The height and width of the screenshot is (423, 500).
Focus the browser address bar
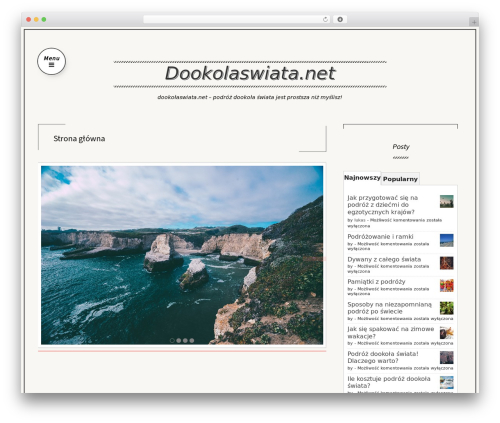236,19
